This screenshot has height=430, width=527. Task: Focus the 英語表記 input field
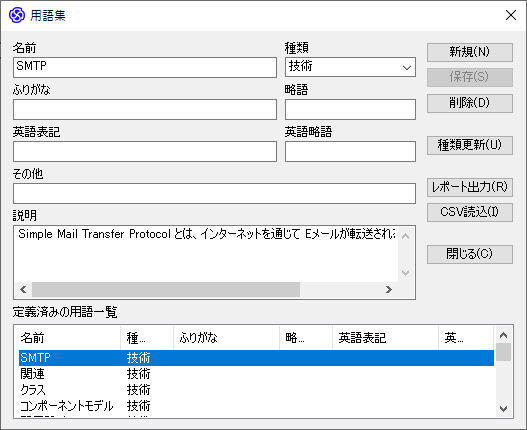(145, 151)
